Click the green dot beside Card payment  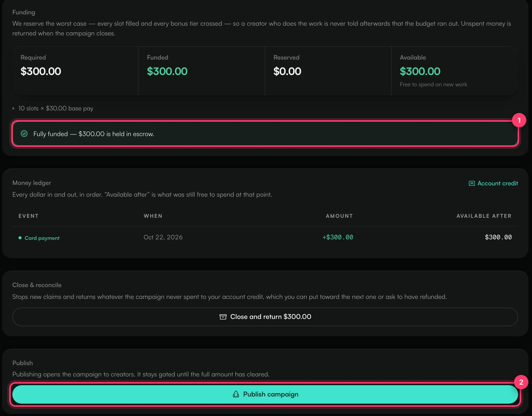[x=20, y=238]
